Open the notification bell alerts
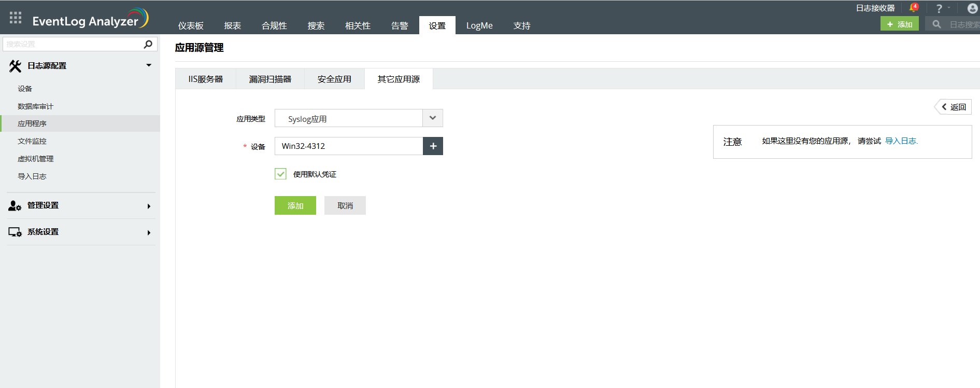Screen dimensions: 980x388 point(914,8)
